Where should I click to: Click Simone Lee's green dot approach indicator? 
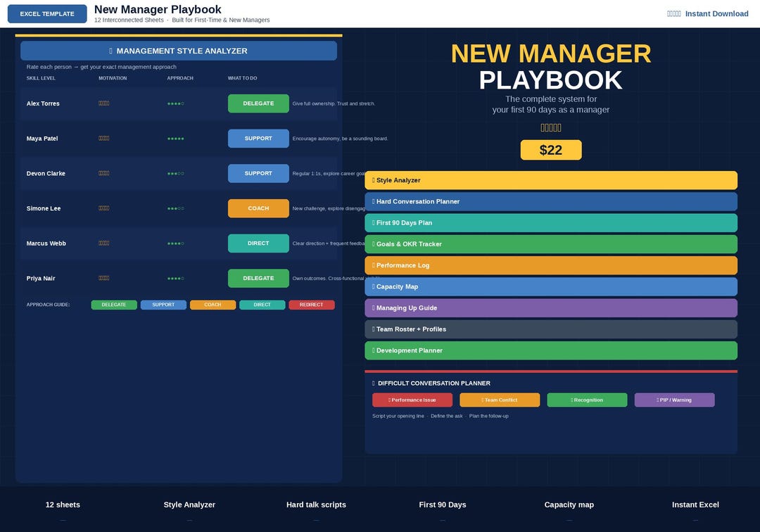pos(175,208)
